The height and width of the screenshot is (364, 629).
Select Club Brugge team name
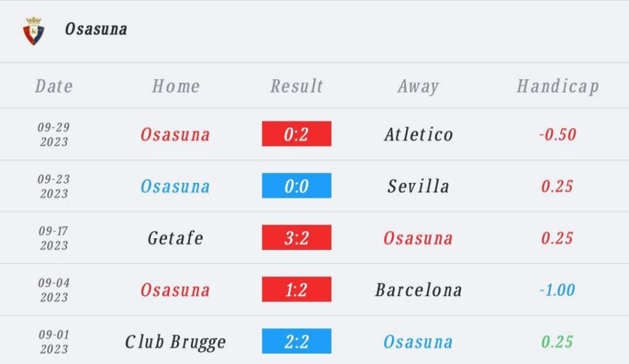pos(176,343)
